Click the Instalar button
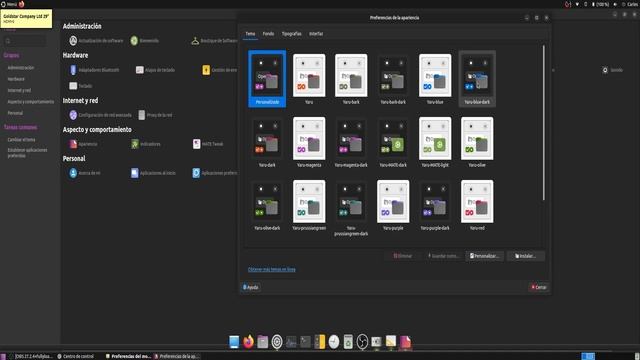The height and width of the screenshot is (360, 640). [x=525, y=256]
